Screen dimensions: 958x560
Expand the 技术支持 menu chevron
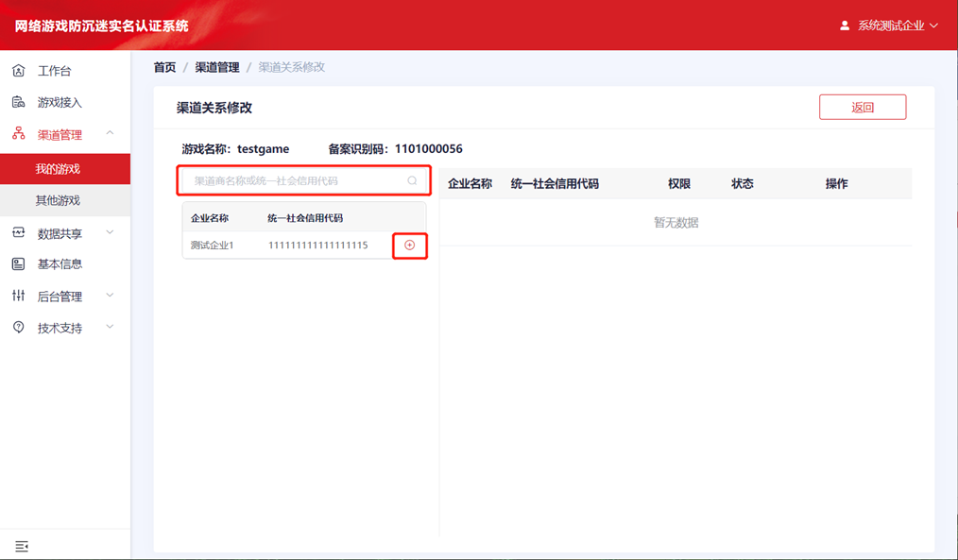[x=110, y=327]
